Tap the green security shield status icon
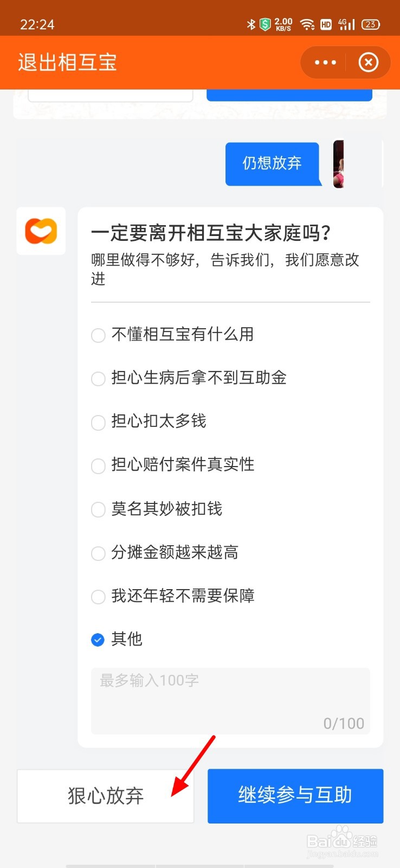The image size is (400, 868). (x=265, y=24)
